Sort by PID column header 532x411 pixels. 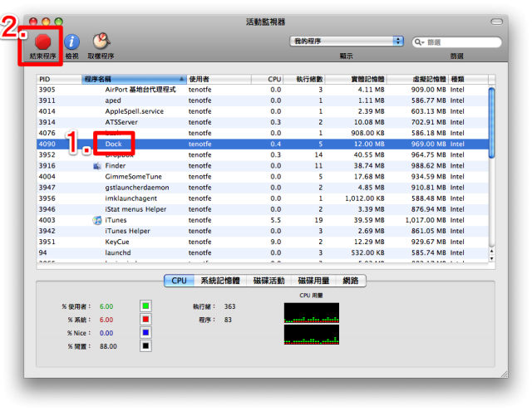pos(59,79)
